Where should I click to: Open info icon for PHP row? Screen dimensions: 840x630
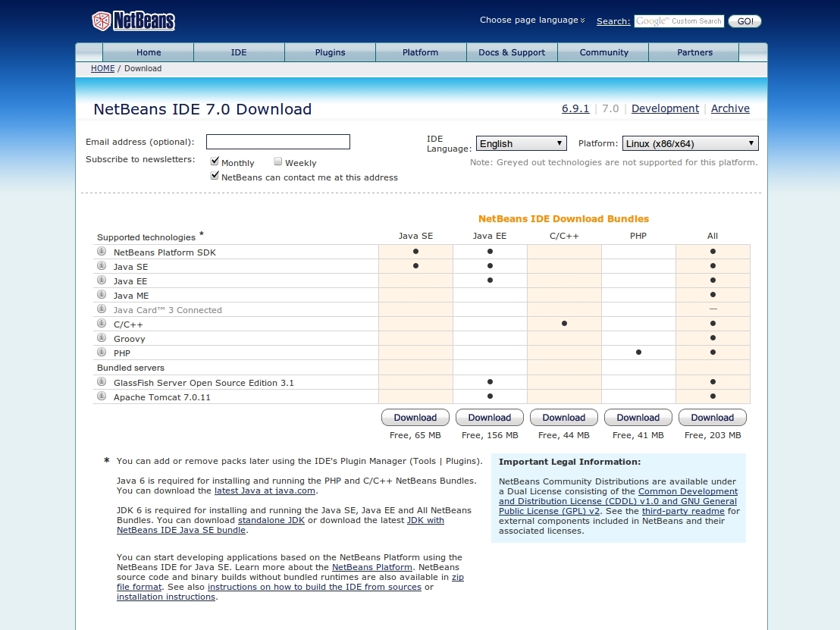(x=102, y=352)
